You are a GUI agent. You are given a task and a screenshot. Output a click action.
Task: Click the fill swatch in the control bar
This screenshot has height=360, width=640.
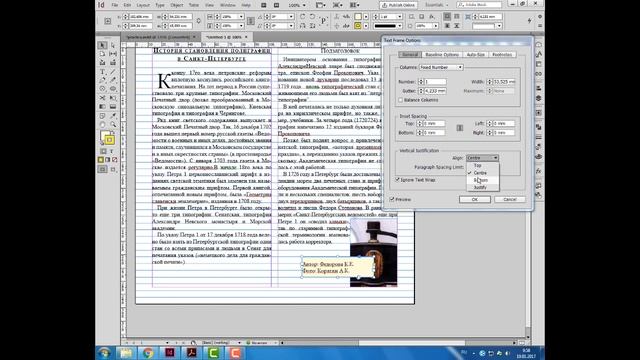click(x=358, y=16)
